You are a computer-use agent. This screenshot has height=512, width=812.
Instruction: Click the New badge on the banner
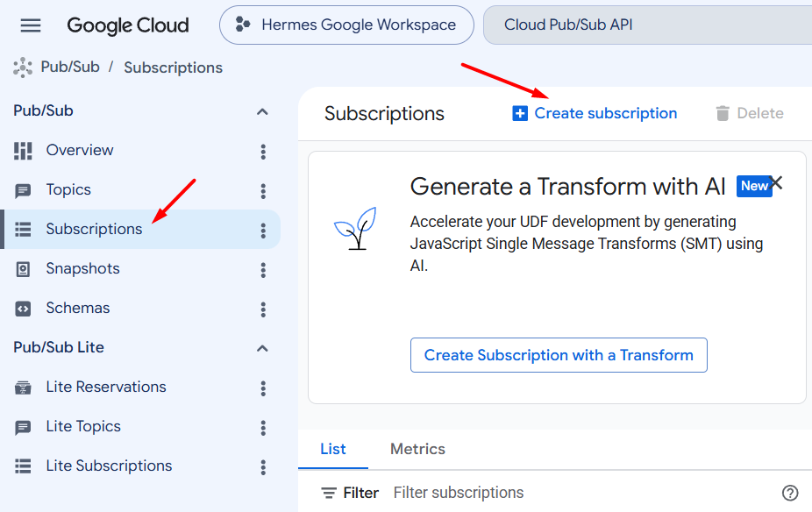tap(753, 186)
